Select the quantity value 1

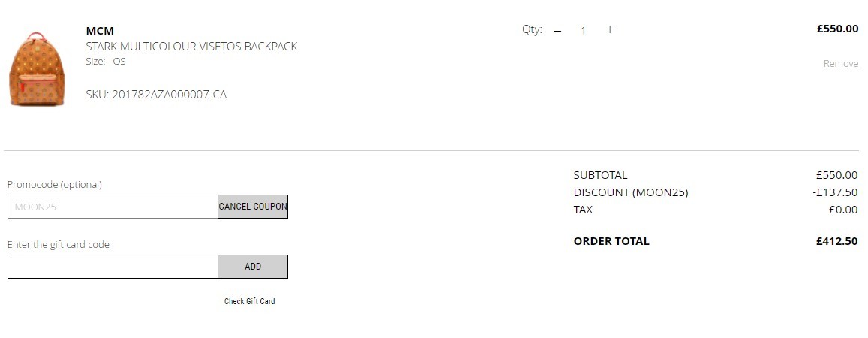pos(583,31)
